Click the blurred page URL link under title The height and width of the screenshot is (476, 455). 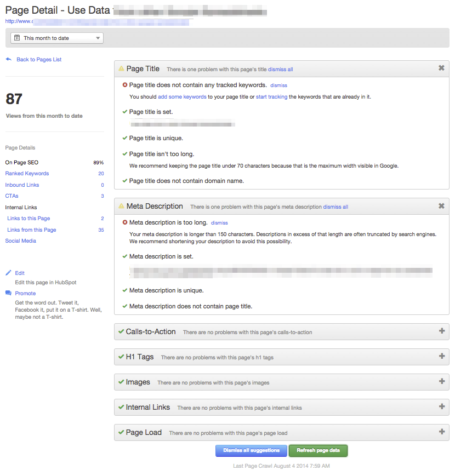97,21
